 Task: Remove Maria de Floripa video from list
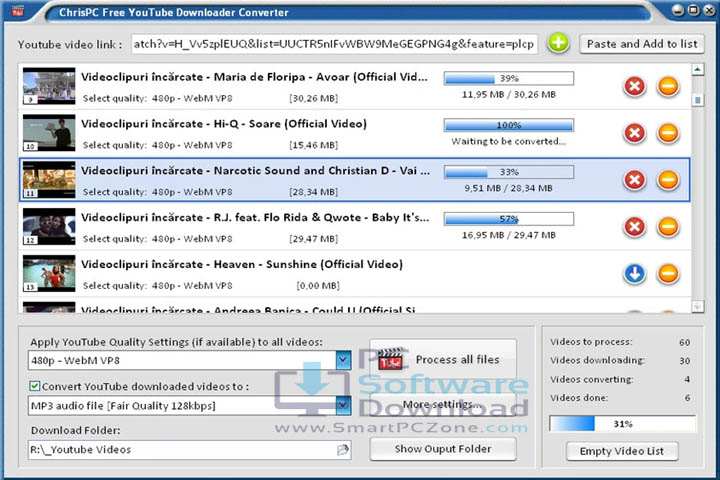tap(668, 86)
